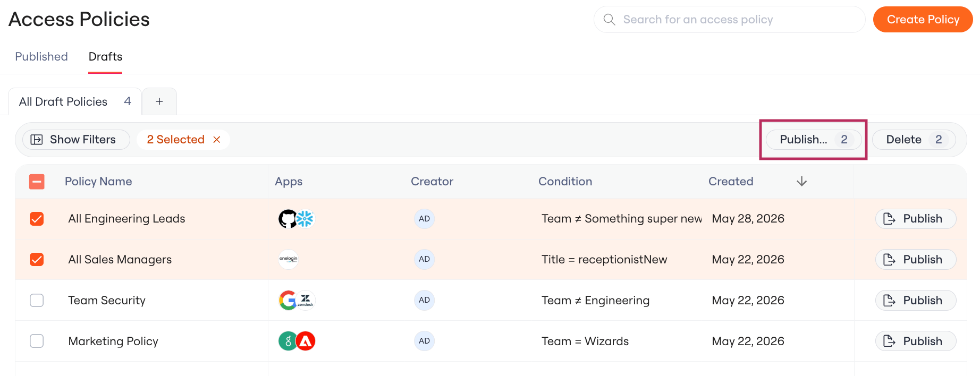Click Zendesk app icon for Team Security
The image size is (980, 376).
(x=306, y=300)
